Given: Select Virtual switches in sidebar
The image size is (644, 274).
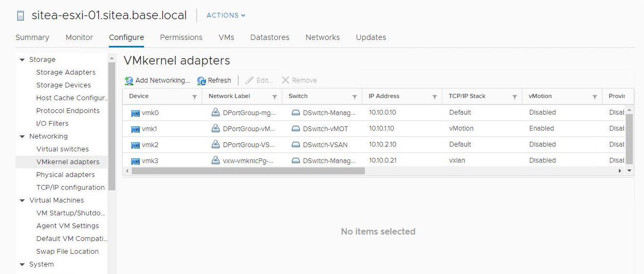Looking at the screenshot, I should (62, 149).
